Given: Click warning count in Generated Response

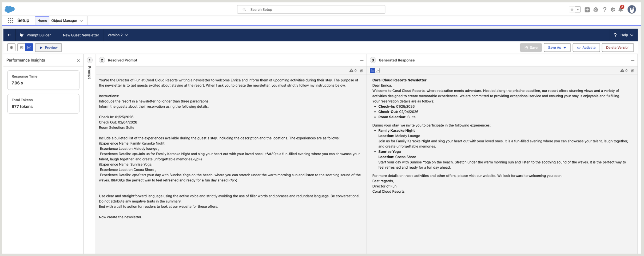Looking at the screenshot, I should pos(624,71).
